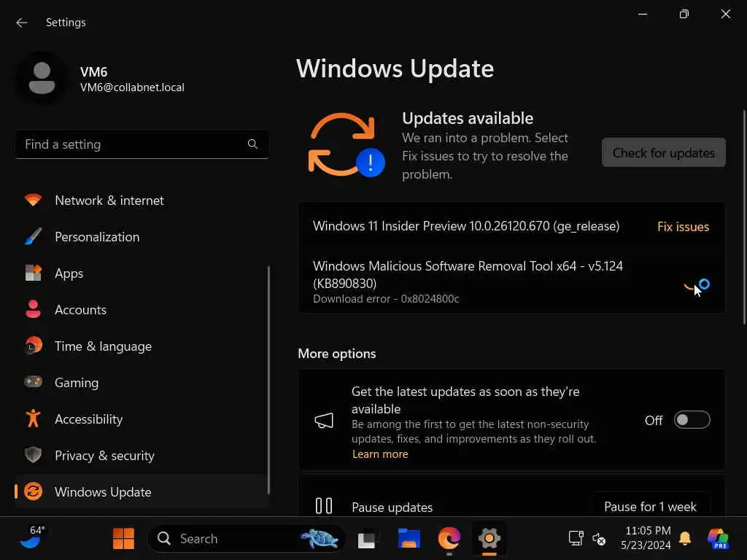Open the network display tray icon
Screen dimensions: 747x560
click(576, 539)
